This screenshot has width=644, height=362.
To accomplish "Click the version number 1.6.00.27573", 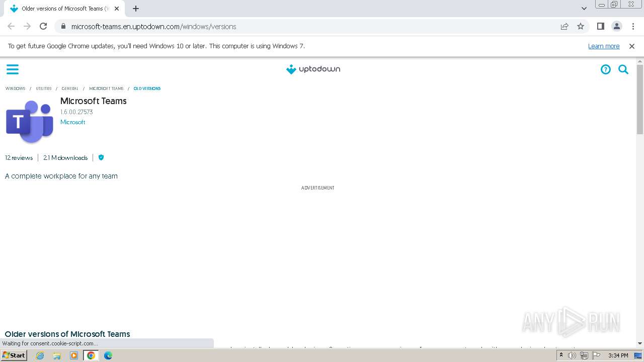I will coord(76,112).
